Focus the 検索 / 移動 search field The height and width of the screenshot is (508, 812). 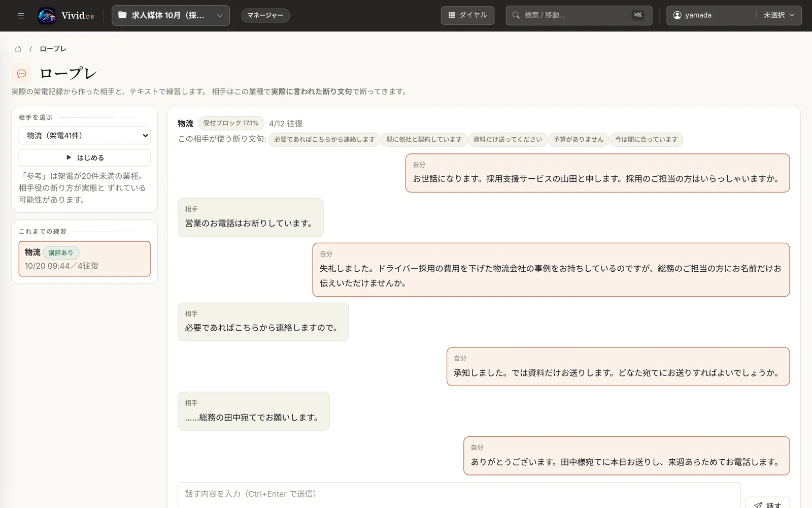(579, 15)
